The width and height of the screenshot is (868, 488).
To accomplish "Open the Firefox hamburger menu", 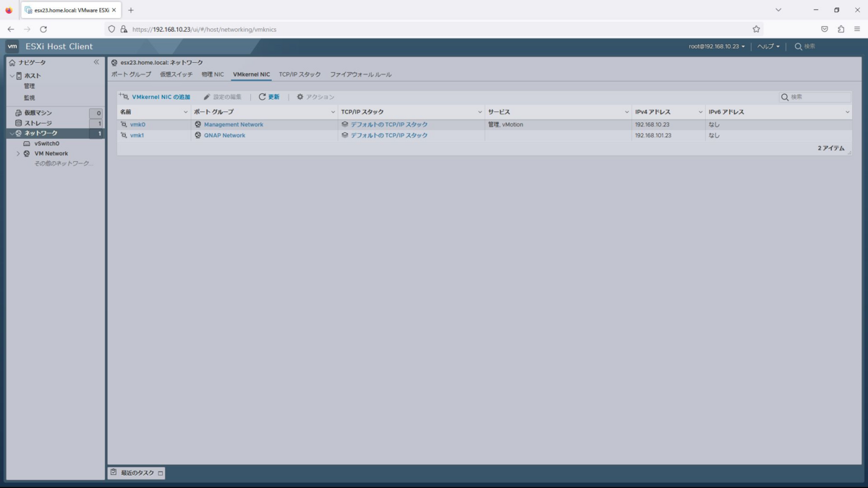I will point(857,29).
